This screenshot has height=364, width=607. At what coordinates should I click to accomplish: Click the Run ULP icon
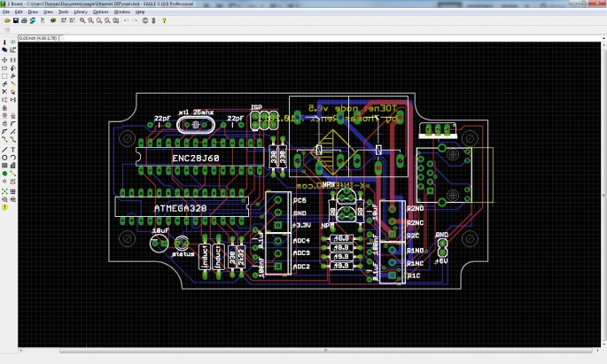[72, 20]
